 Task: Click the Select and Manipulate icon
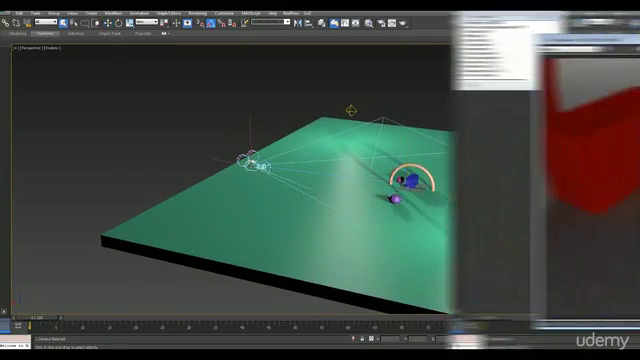pos(176,23)
